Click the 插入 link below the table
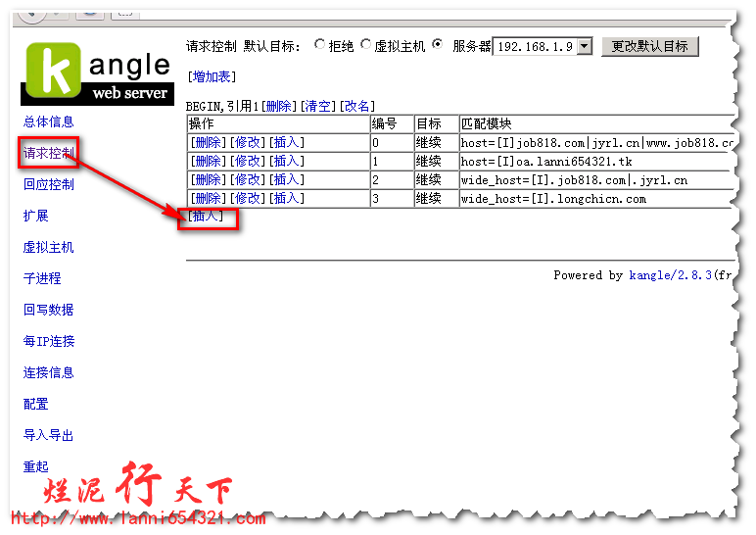The width and height of the screenshot is (756, 535). coord(206,216)
